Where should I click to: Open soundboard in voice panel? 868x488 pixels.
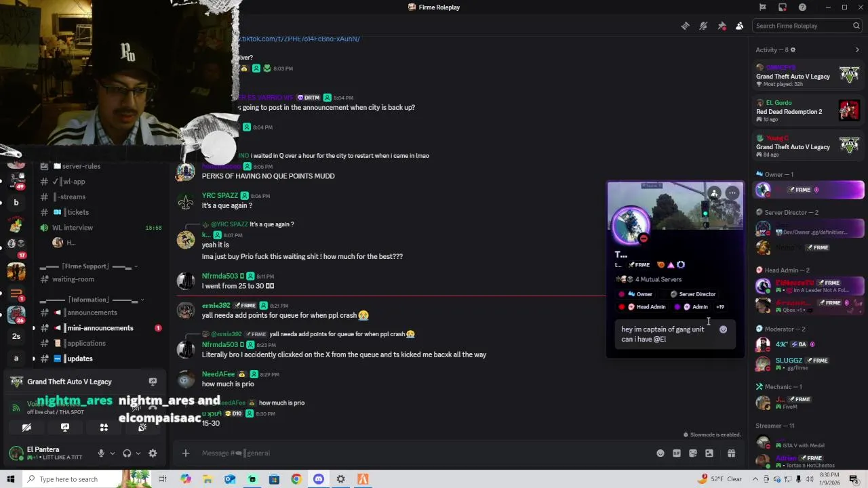142,428
